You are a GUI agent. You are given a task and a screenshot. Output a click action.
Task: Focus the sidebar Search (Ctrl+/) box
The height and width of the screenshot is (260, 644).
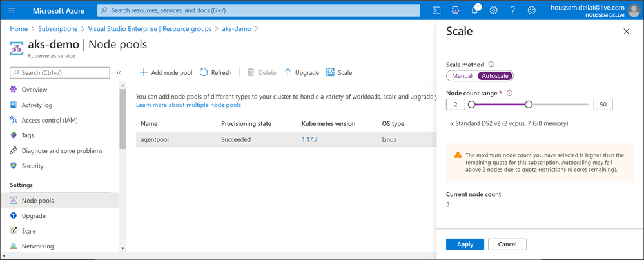60,73
